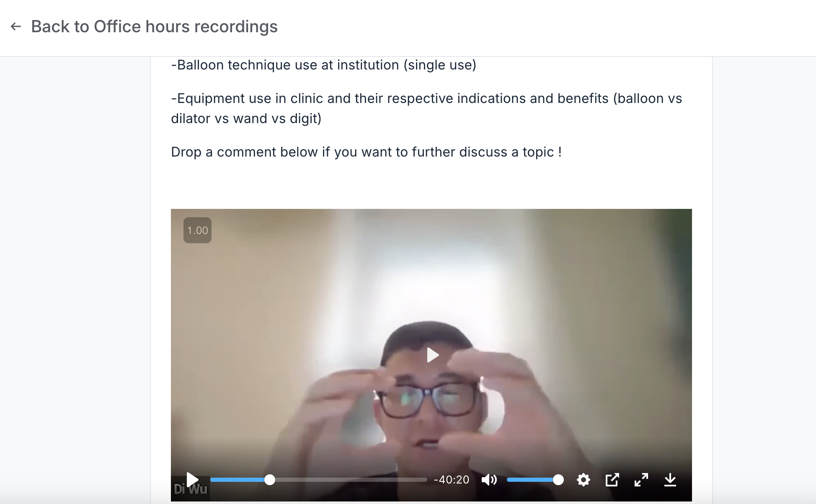Open video in pop-out window

(x=612, y=480)
